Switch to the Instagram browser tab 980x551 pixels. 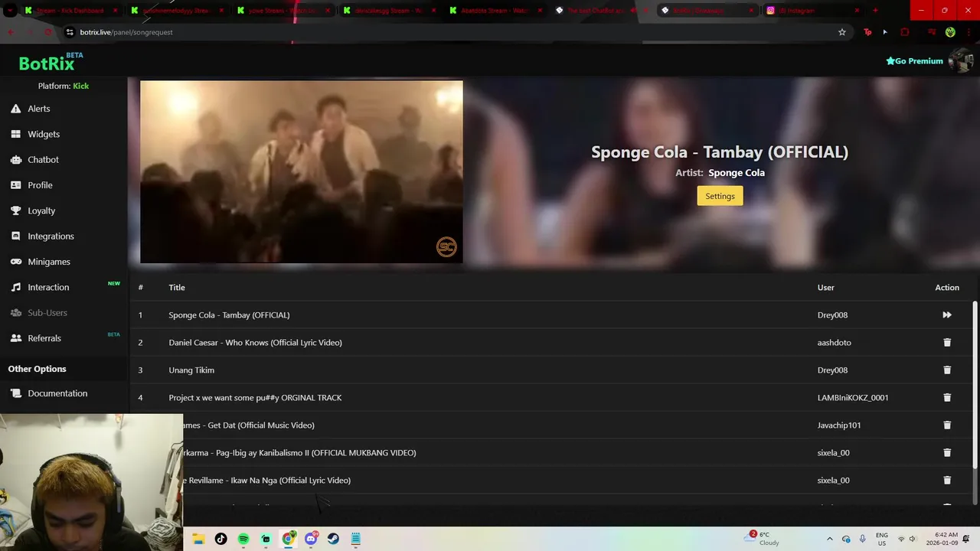click(812, 10)
